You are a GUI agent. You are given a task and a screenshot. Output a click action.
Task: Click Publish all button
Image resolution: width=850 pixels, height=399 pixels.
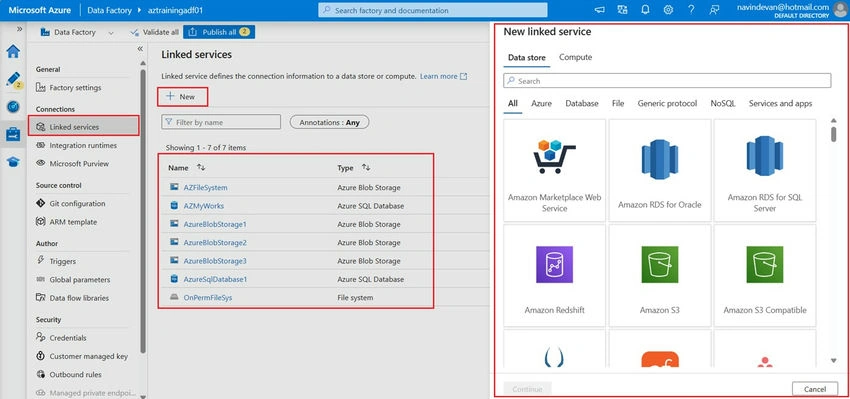click(x=219, y=33)
